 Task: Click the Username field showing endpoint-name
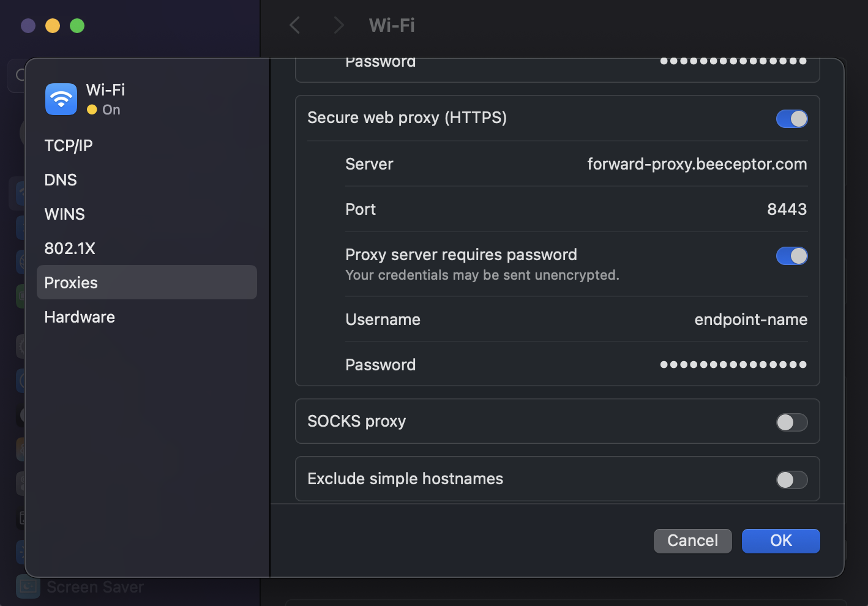point(750,319)
